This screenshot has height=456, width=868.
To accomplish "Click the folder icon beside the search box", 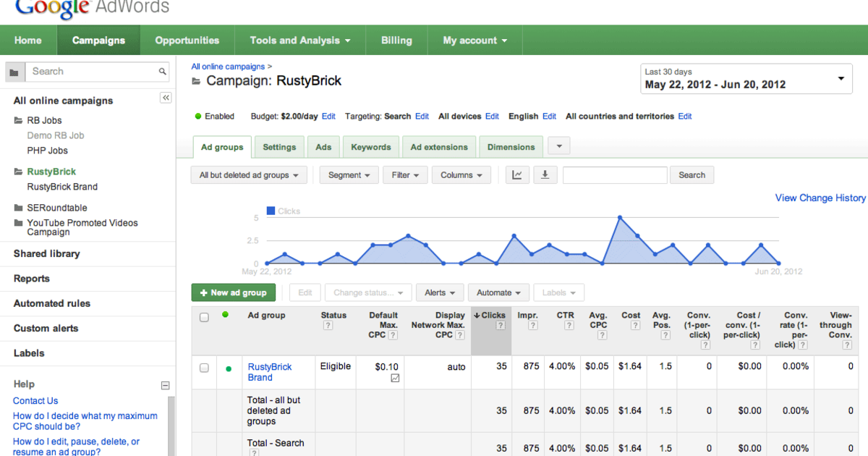I will click(x=14, y=71).
